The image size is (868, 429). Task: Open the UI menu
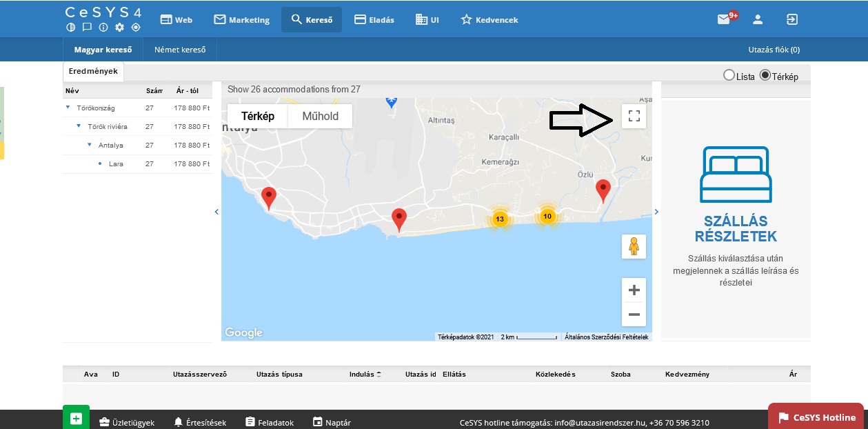[427, 20]
